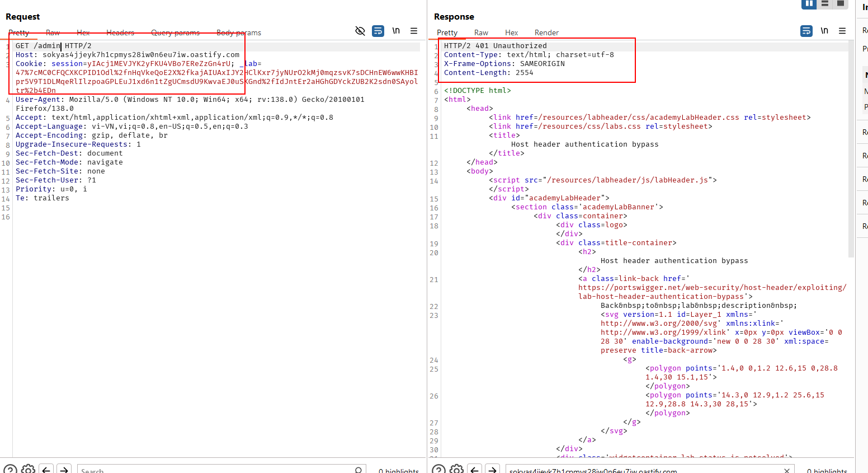Click the 'User-Agent: Mozilla/5.0' header line
The width and height of the screenshot is (868, 473).
190,104
